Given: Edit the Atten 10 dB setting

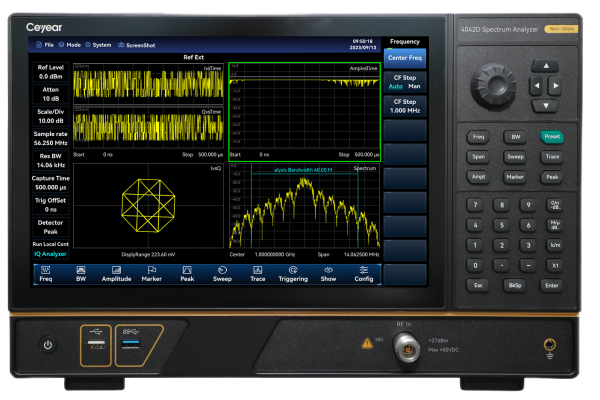Looking at the screenshot, I should click(51, 94).
